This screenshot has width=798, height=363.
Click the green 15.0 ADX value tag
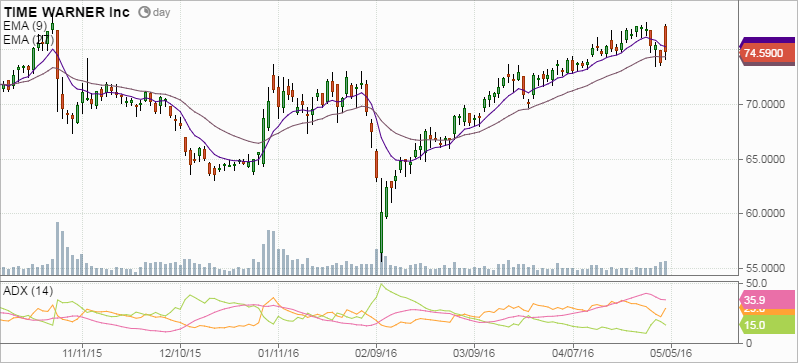coord(766,325)
